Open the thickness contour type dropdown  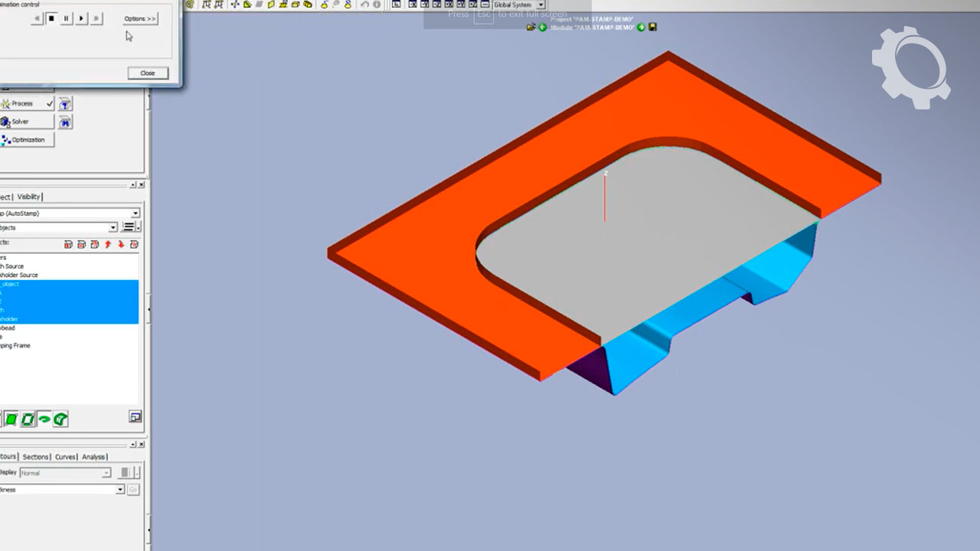click(x=120, y=490)
